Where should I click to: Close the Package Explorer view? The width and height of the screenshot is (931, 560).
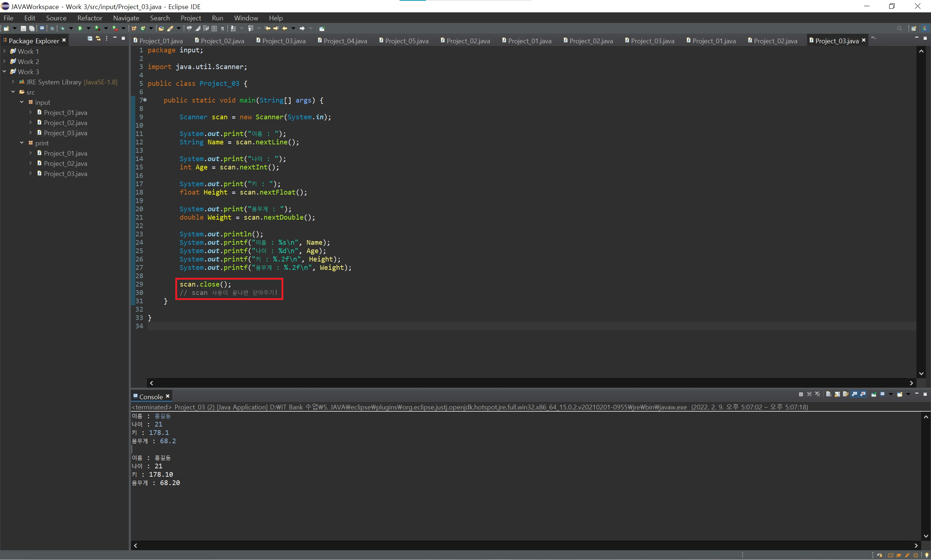point(64,40)
